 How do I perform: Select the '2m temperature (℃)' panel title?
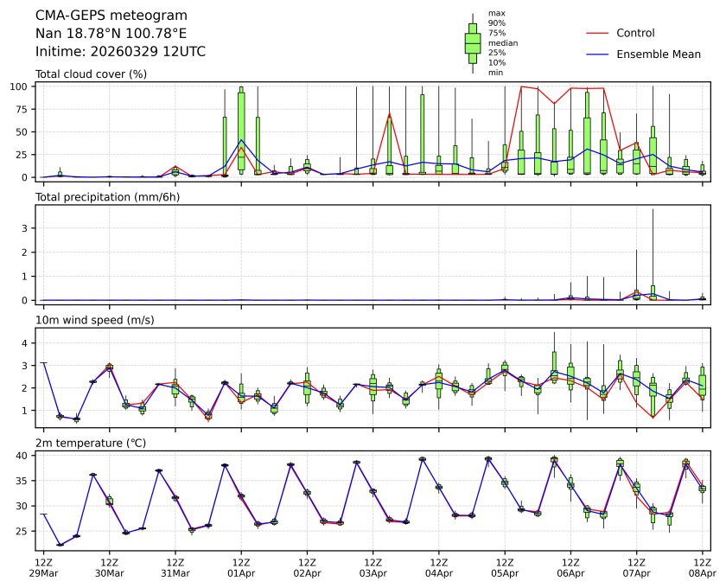click(91, 444)
